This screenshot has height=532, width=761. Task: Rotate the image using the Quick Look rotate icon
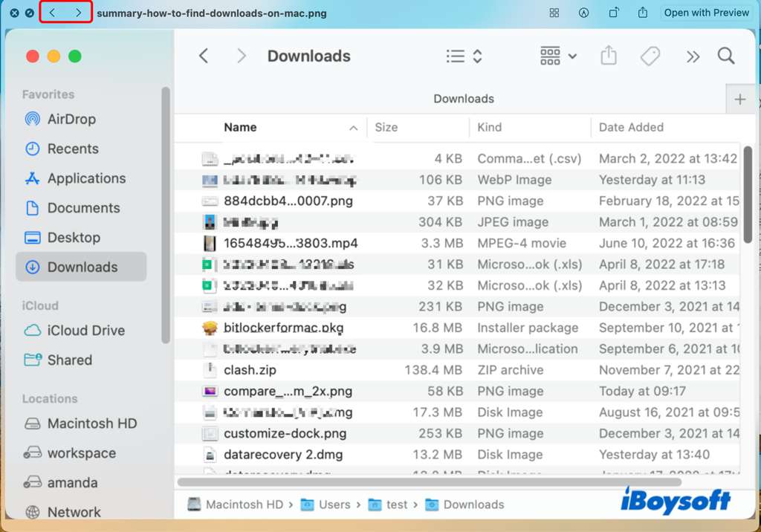click(614, 13)
